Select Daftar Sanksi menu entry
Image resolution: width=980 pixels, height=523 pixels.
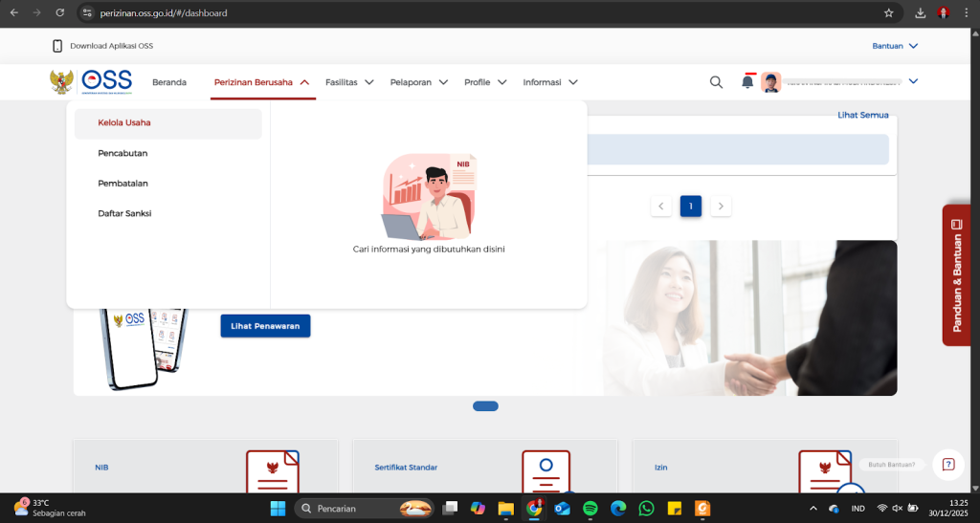[x=124, y=213]
